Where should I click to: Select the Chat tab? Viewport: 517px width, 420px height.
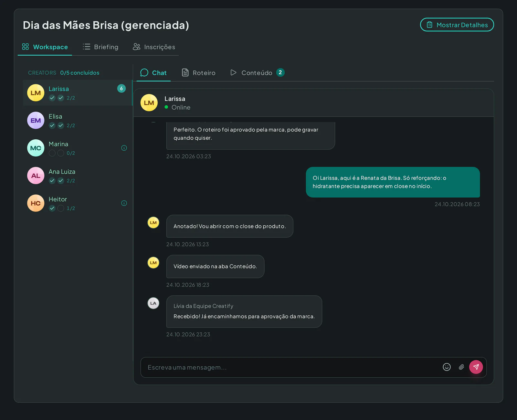[x=153, y=73]
